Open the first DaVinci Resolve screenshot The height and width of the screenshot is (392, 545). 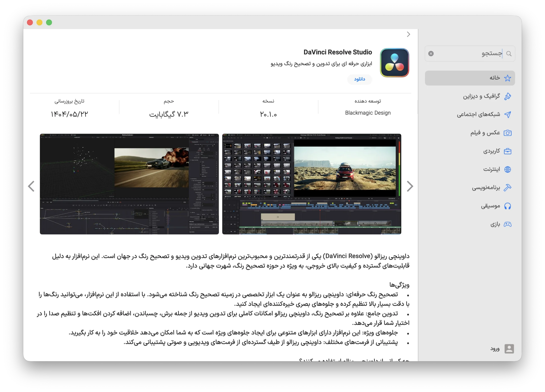[129, 184]
